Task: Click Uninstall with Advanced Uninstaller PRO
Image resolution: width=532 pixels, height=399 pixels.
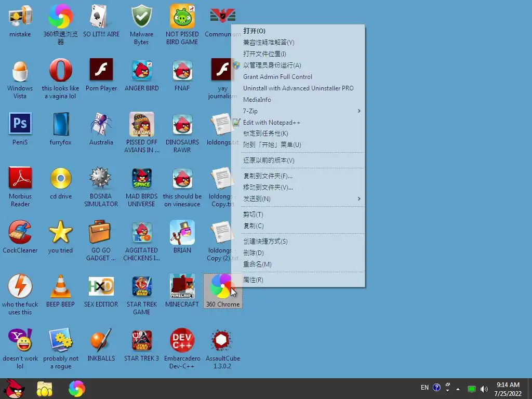Action: 298,88
